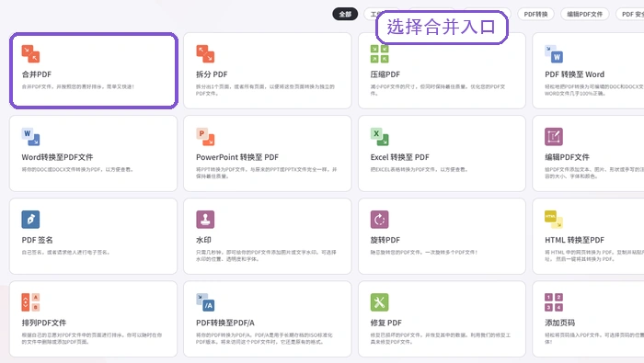This screenshot has width=644, height=363.
Task: Click the PowerPoint 转换至 PDF icon
Action: tap(205, 137)
